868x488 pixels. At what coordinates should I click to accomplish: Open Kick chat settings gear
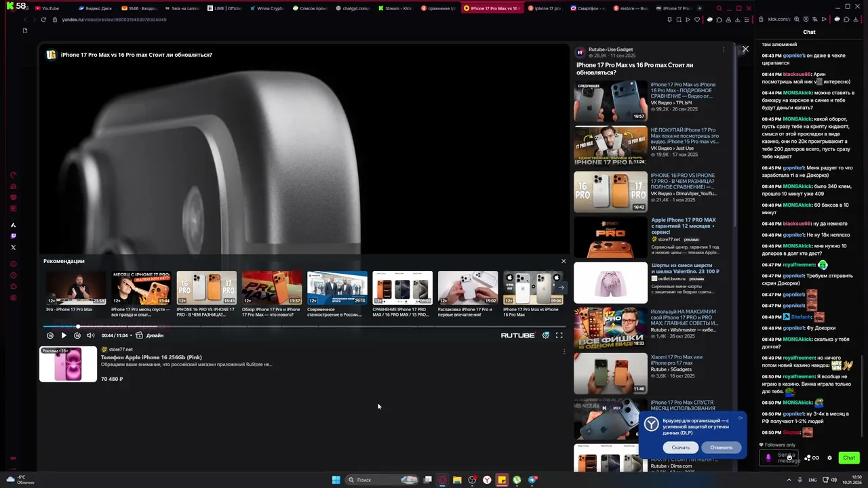pos(829,458)
